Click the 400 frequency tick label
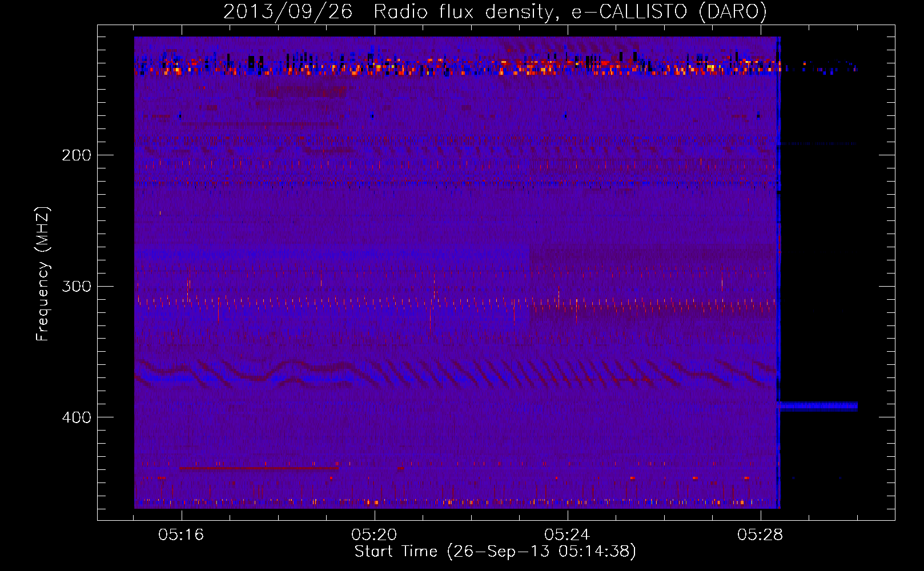 pos(77,417)
